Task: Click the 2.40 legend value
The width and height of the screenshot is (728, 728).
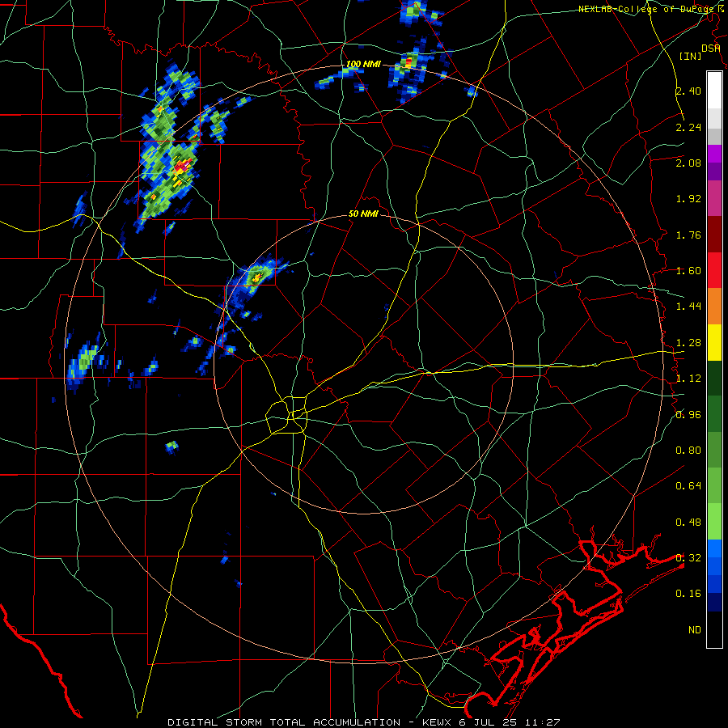Action: pyautogui.click(x=688, y=91)
